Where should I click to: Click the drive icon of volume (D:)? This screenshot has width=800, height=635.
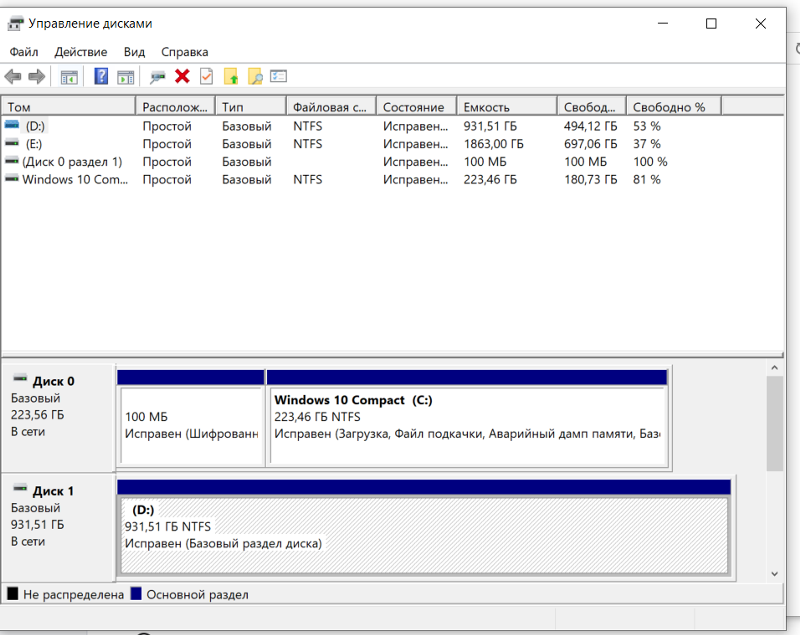point(12,125)
